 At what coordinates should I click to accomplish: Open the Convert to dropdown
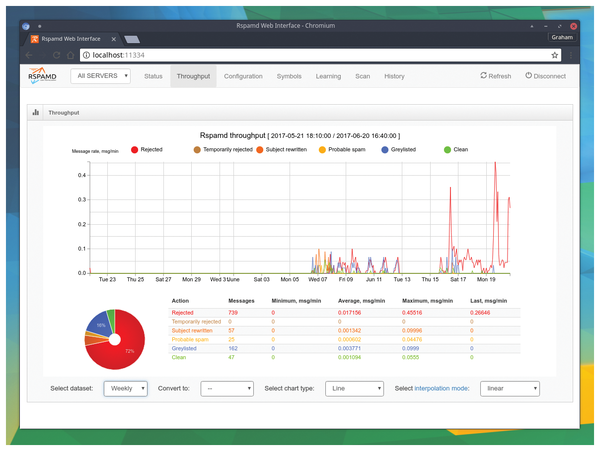(x=227, y=389)
